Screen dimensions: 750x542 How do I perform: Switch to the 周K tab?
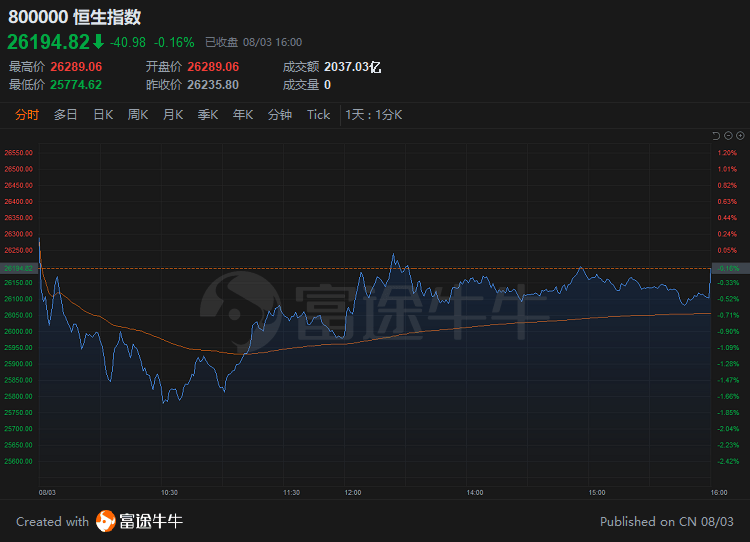[x=138, y=115]
